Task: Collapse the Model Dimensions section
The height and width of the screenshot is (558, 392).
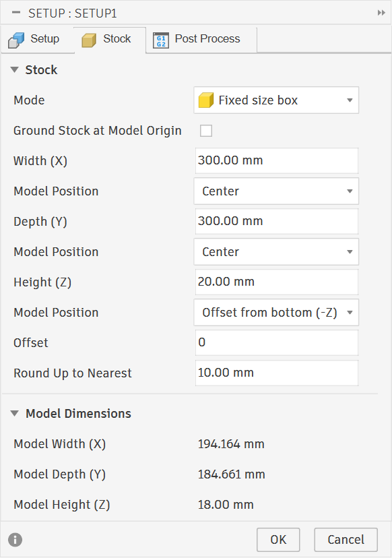Action: (15, 413)
